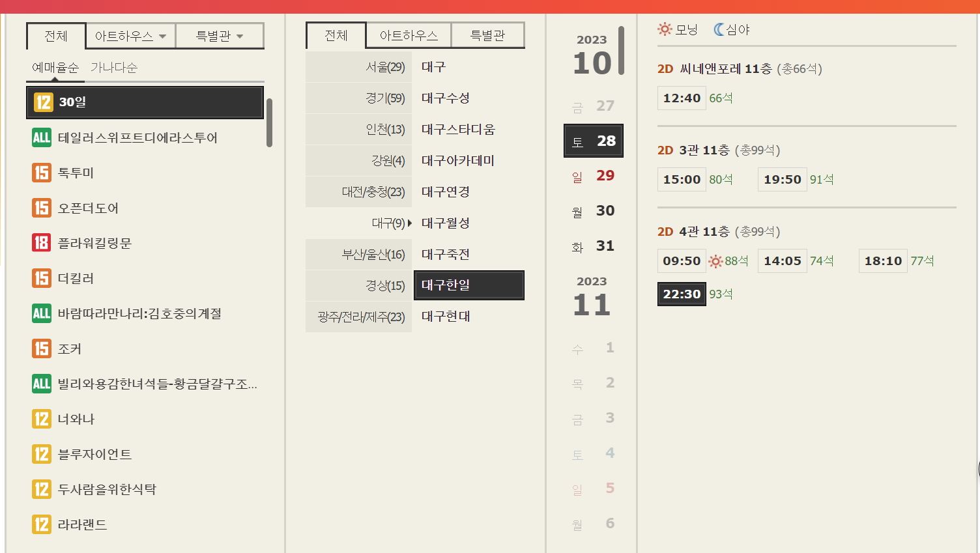Click the 12 rating badge beside 30일
The image size is (980, 553).
(43, 102)
